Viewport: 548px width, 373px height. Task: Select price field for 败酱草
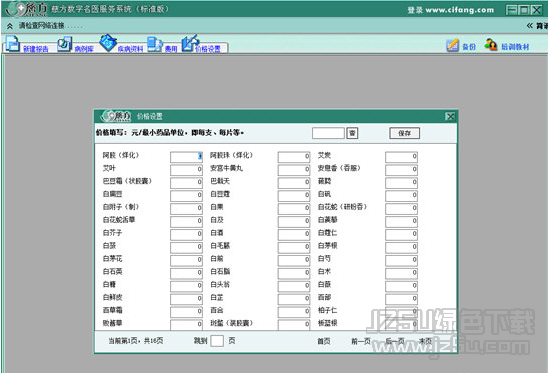pos(186,325)
